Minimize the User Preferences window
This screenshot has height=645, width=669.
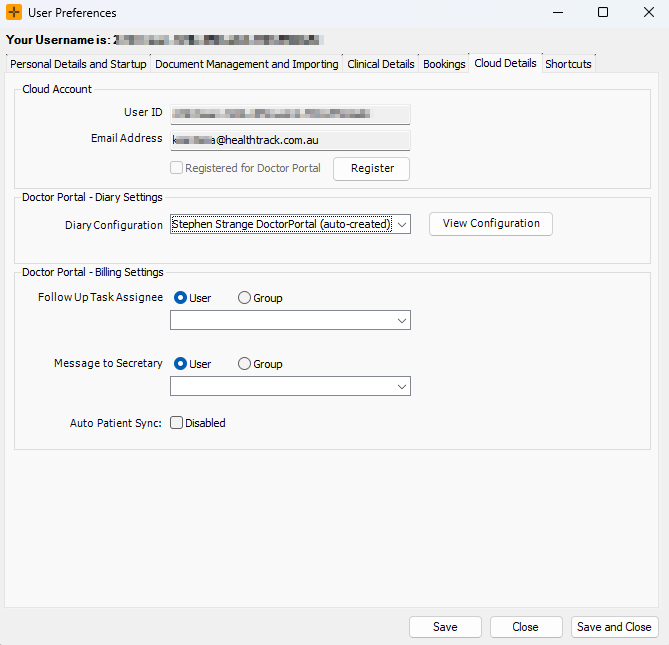point(558,12)
